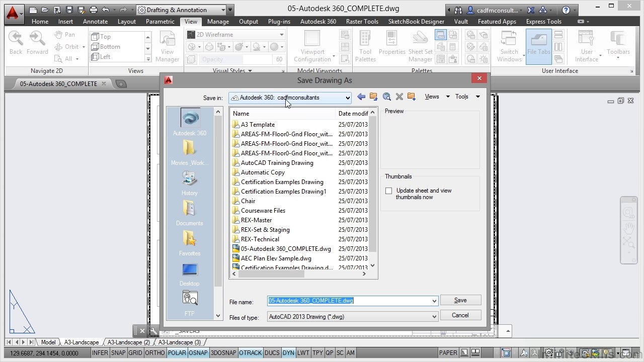This screenshot has height=362, width=644.
Task: Select FTP in places sidebar
Action: click(190, 304)
